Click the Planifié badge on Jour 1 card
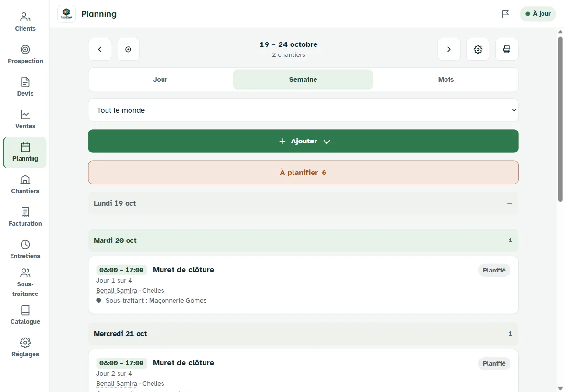Viewport: 564px width, 392px height. pyautogui.click(x=494, y=271)
